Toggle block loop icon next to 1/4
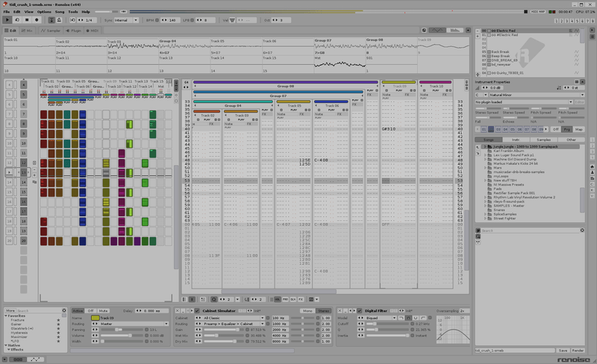 point(72,20)
